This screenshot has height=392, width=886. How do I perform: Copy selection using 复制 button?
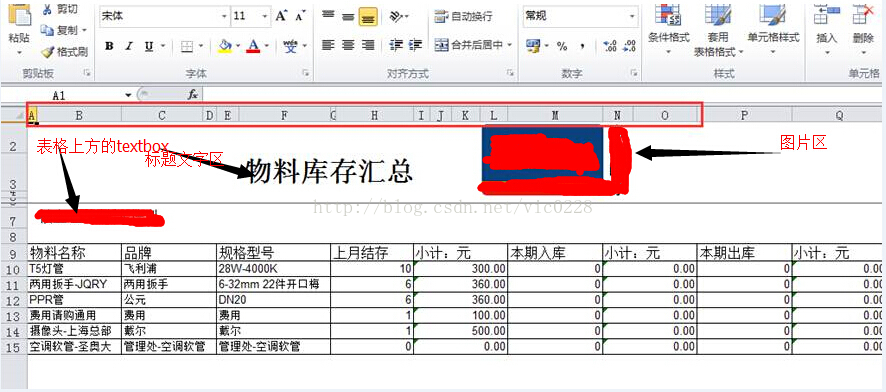click(x=58, y=30)
